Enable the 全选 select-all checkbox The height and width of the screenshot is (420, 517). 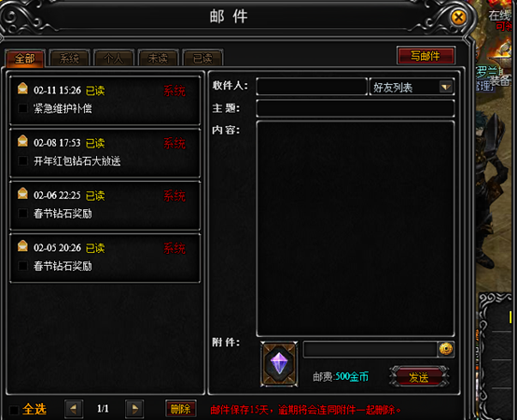[x=14, y=410]
